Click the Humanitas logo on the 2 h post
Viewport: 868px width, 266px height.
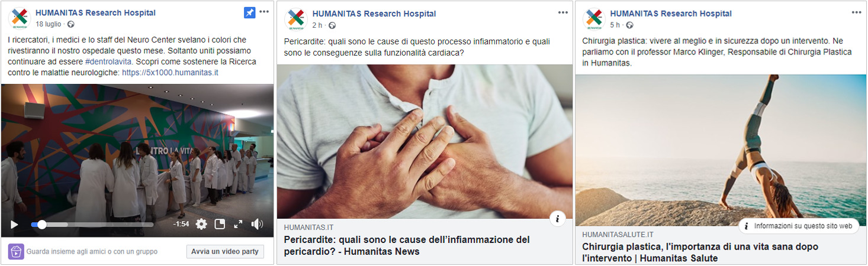[x=296, y=18]
